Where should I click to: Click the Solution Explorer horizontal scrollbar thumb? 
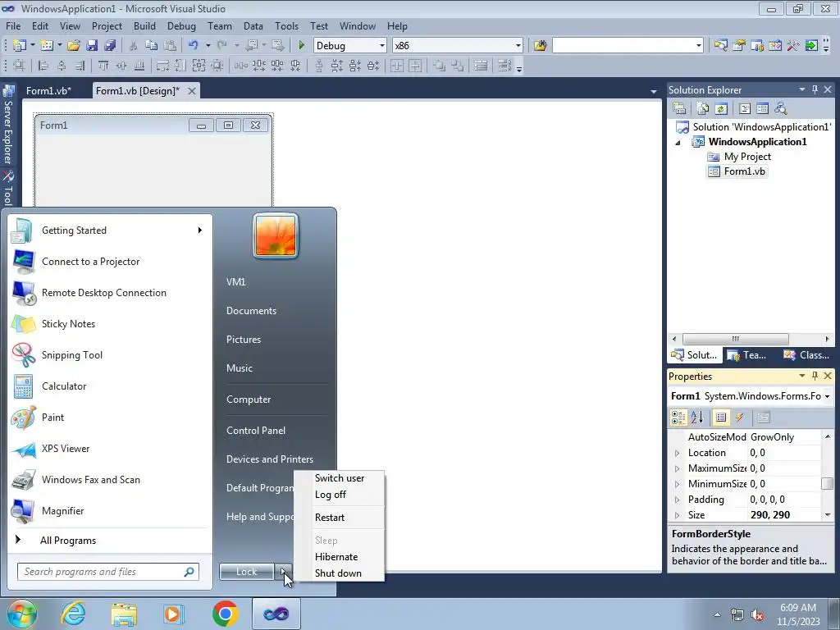click(x=736, y=339)
